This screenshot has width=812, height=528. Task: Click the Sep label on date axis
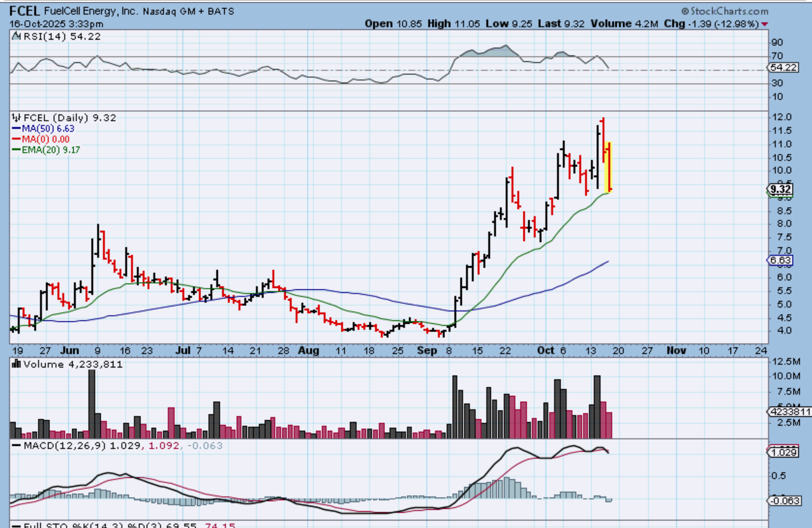tap(427, 350)
